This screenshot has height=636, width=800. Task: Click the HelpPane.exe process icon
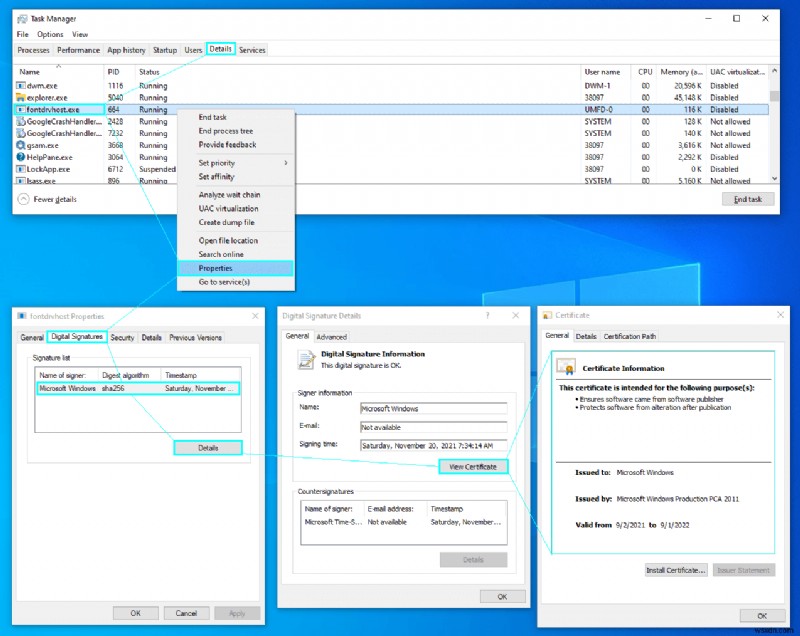click(21, 157)
